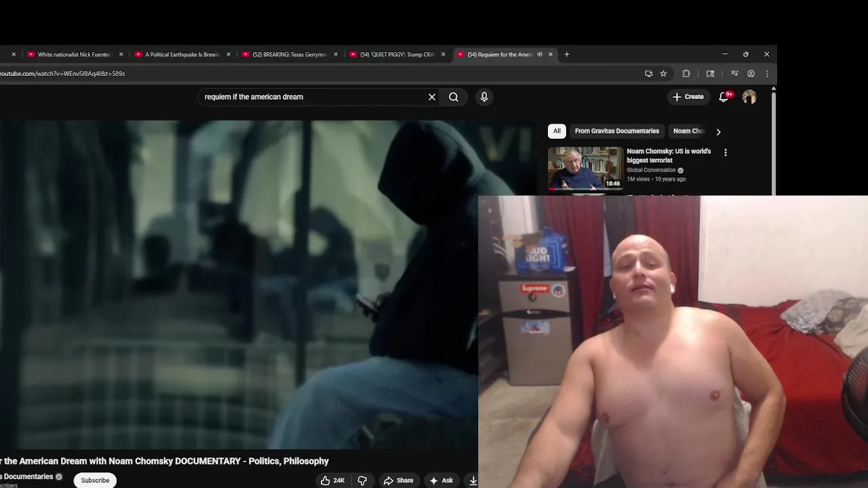Click the Ask button
The width and height of the screenshot is (868, 488).
[x=441, y=481]
